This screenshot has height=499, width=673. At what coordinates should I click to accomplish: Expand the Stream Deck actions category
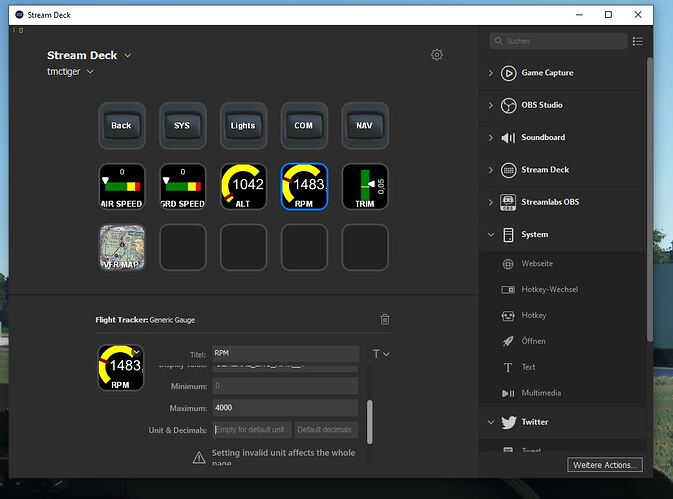click(x=491, y=170)
